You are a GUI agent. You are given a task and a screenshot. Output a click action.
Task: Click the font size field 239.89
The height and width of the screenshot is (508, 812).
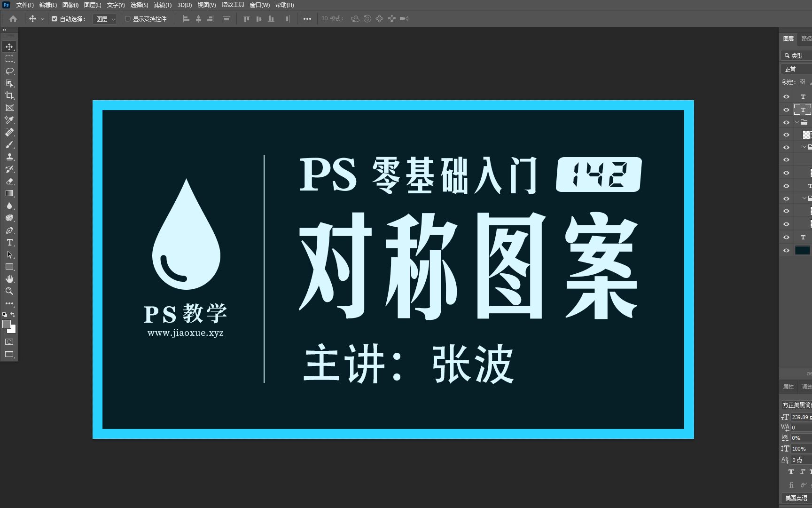tap(801, 417)
